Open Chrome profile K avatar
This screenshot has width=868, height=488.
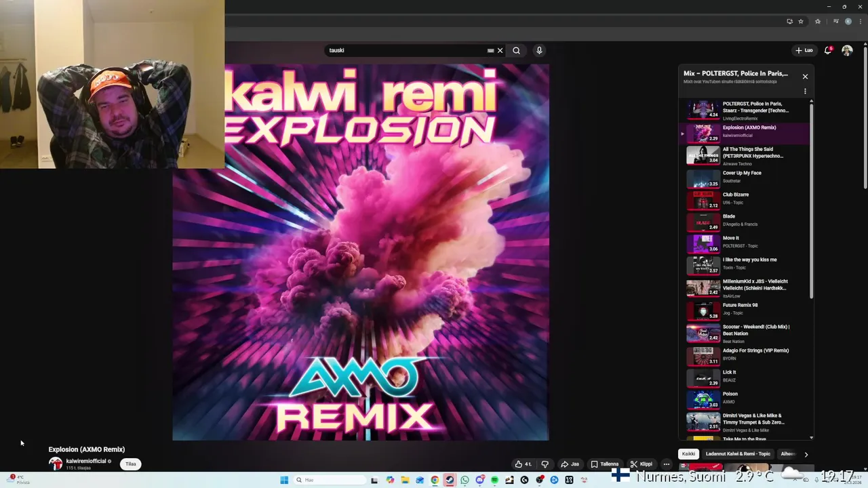(x=848, y=21)
